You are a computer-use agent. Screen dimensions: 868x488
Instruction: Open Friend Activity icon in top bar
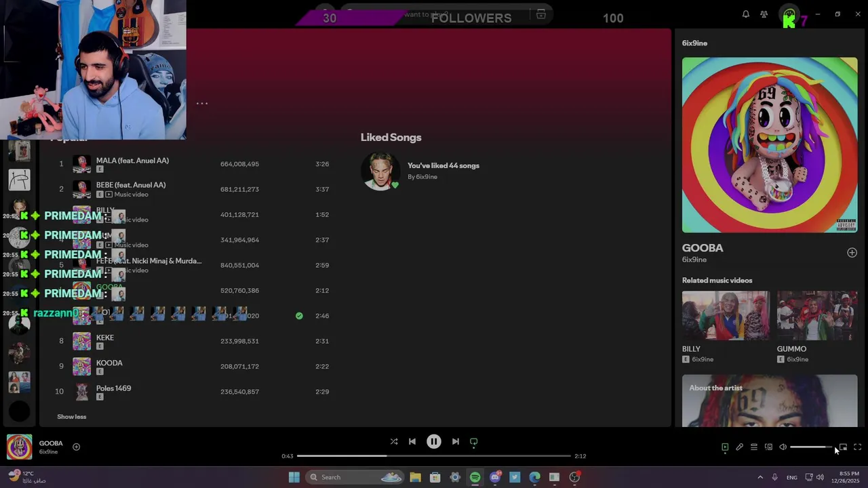click(764, 14)
